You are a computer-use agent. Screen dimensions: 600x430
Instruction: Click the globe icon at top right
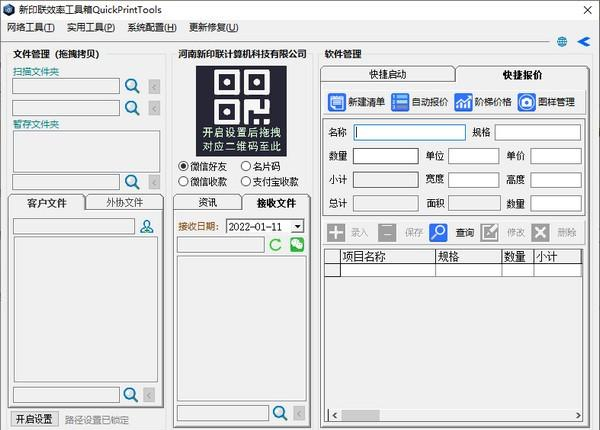pos(562,41)
